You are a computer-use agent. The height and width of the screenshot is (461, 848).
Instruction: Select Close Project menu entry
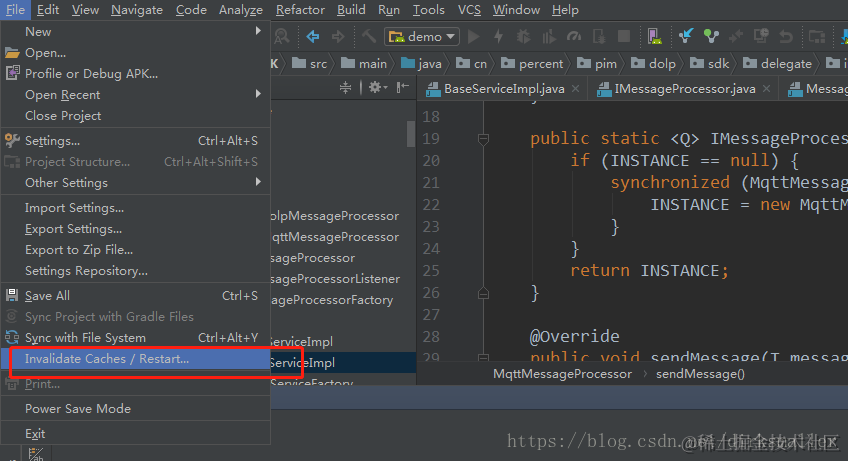135,116
